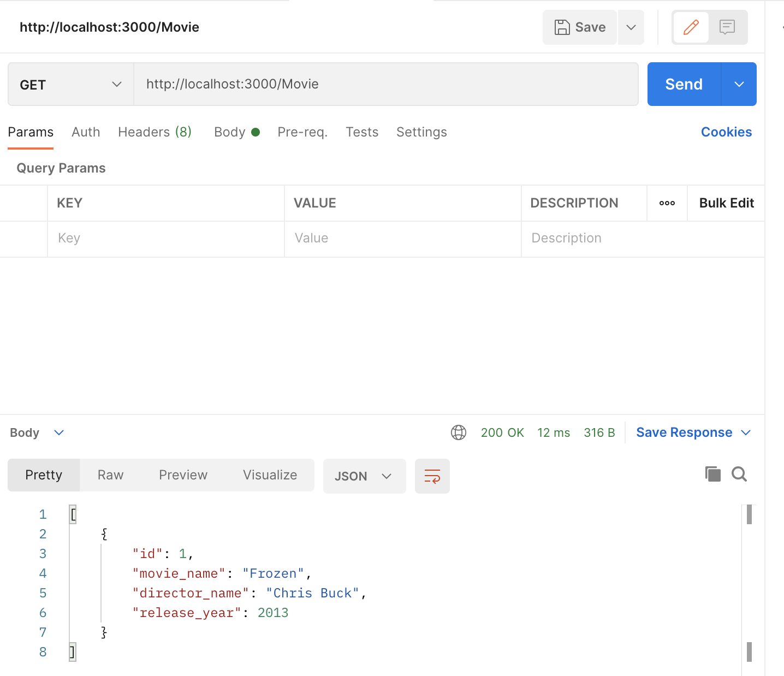The height and width of the screenshot is (676, 784).
Task: Click the request title http://localhost:3000/Movie
Action: (109, 27)
